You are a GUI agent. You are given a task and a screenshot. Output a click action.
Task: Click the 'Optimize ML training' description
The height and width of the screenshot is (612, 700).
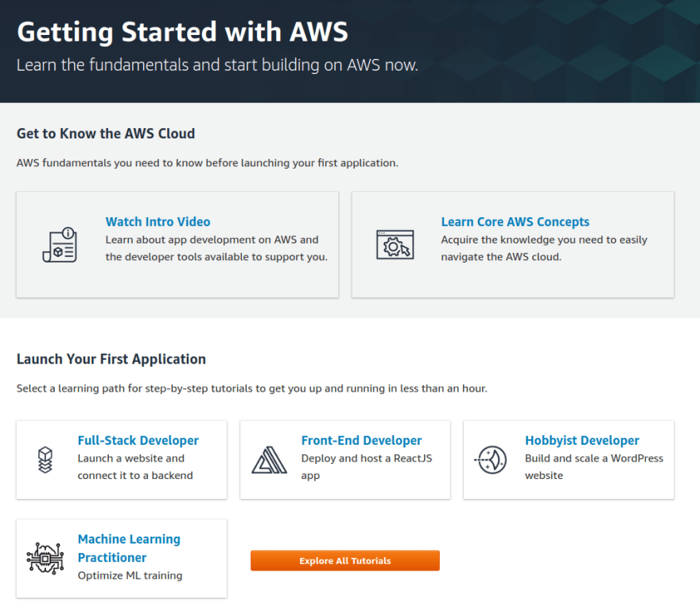130,575
